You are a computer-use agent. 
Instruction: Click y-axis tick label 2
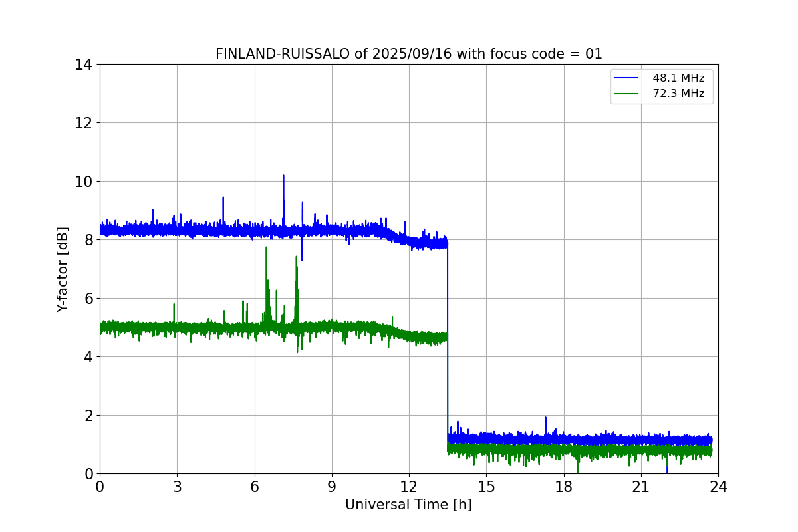[x=88, y=416]
